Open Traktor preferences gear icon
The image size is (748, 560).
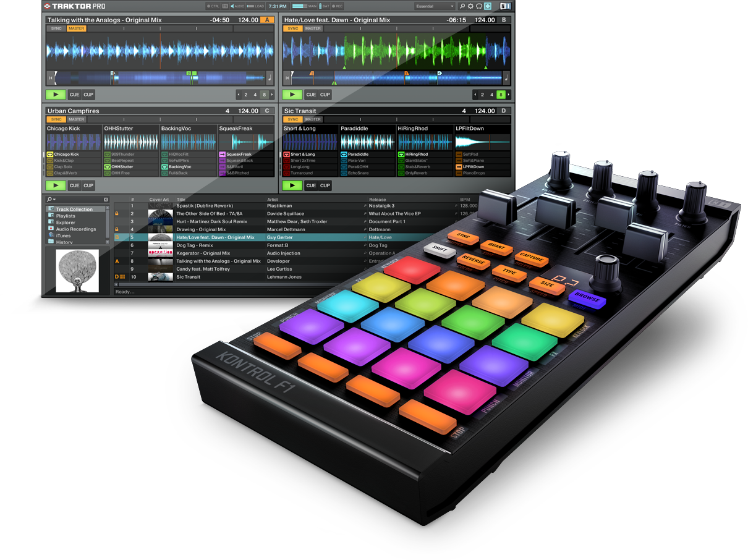click(x=470, y=6)
